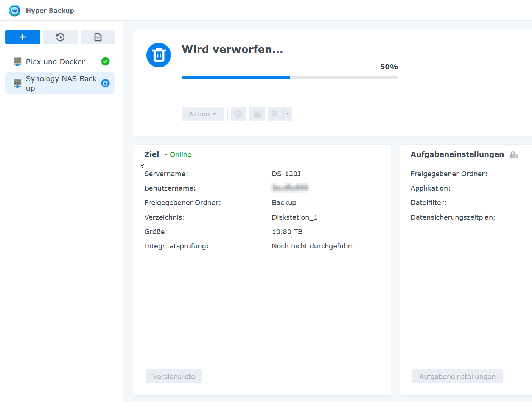Screen dimensions: 532x402
Task: Click Noch nicht durchgeführt integrity value
Action: tap(313, 246)
